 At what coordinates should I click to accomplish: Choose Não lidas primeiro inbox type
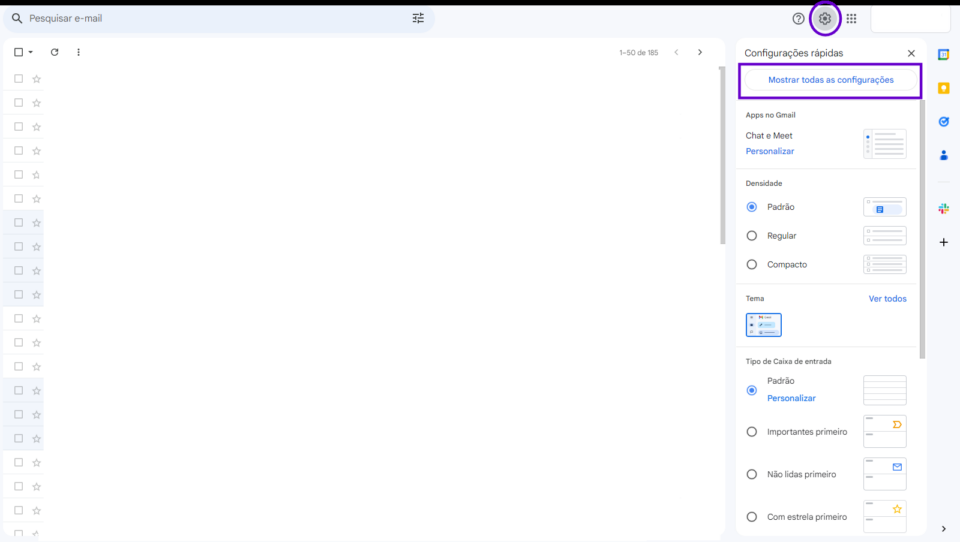(x=752, y=474)
